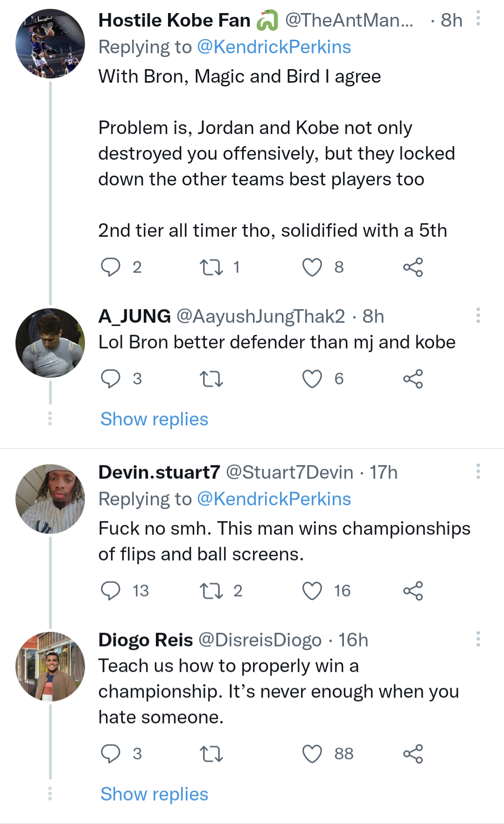Open @KendrickPerkins mention in Hostile Kobe Fan's tweet
This screenshot has width=504, height=824.
coord(274,47)
